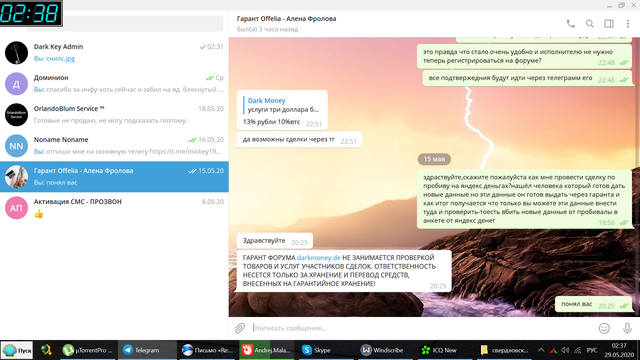Start a voice call with the phone icon
Image resolution: width=640 pixels, height=360 pixels.
571,24
